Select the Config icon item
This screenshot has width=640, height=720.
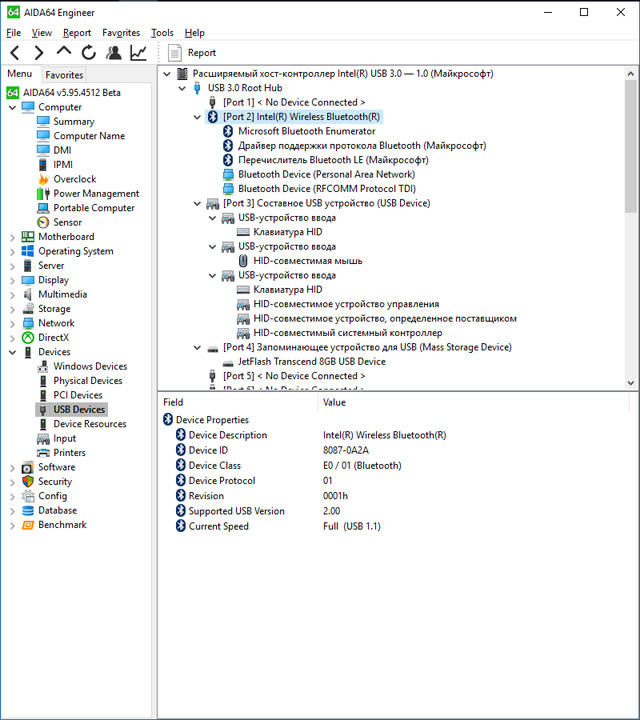[x=28, y=496]
